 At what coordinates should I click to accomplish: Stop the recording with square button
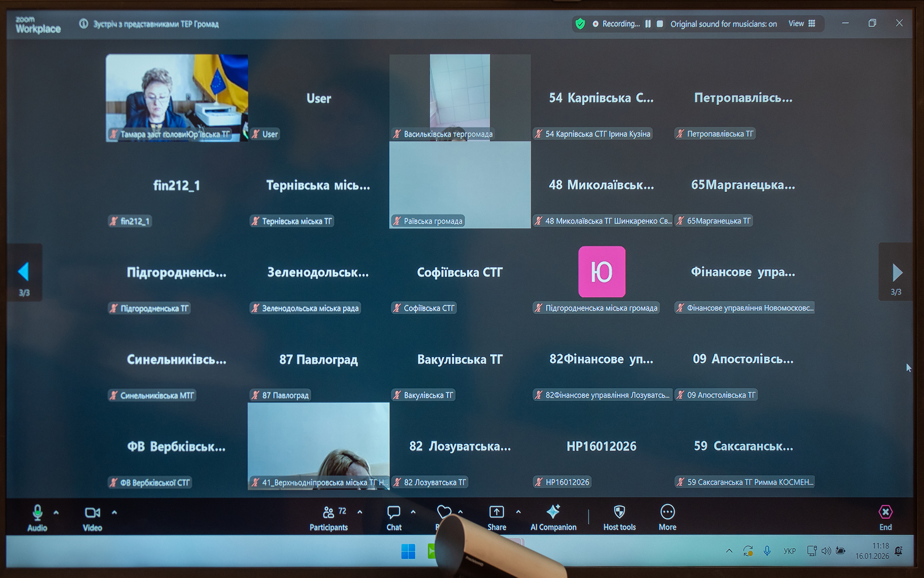pos(660,24)
